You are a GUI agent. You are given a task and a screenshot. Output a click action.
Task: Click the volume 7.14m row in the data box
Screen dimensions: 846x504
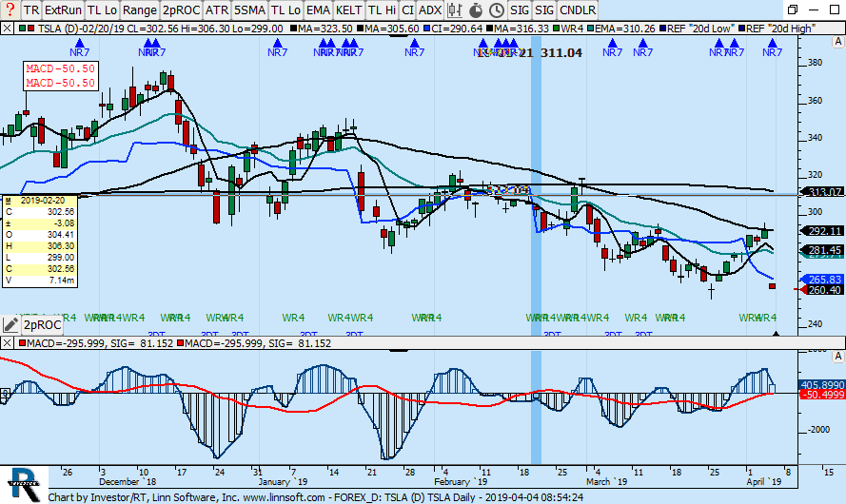click(39, 281)
